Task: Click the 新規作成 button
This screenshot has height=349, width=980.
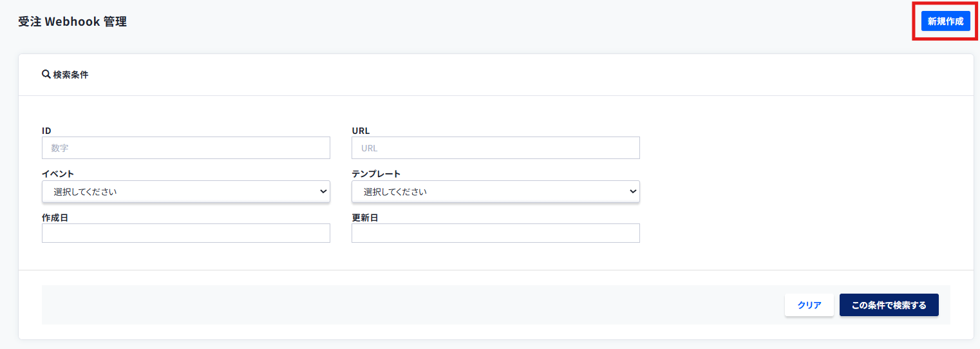Action: coord(945,21)
